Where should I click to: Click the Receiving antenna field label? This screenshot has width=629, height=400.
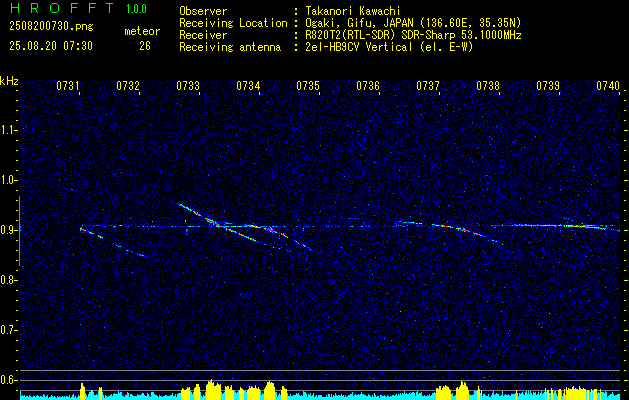[230, 47]
